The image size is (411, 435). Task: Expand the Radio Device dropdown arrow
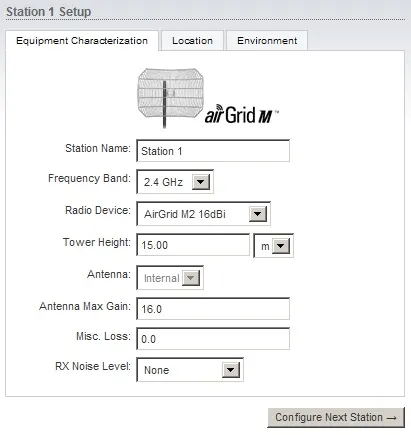[x=258, y=214]
